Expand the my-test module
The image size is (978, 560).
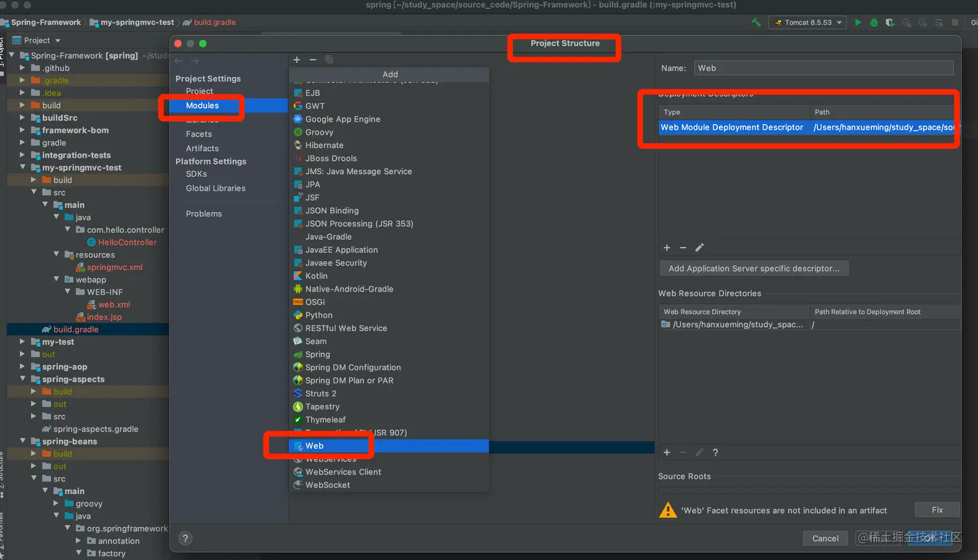tap(23, 342)
